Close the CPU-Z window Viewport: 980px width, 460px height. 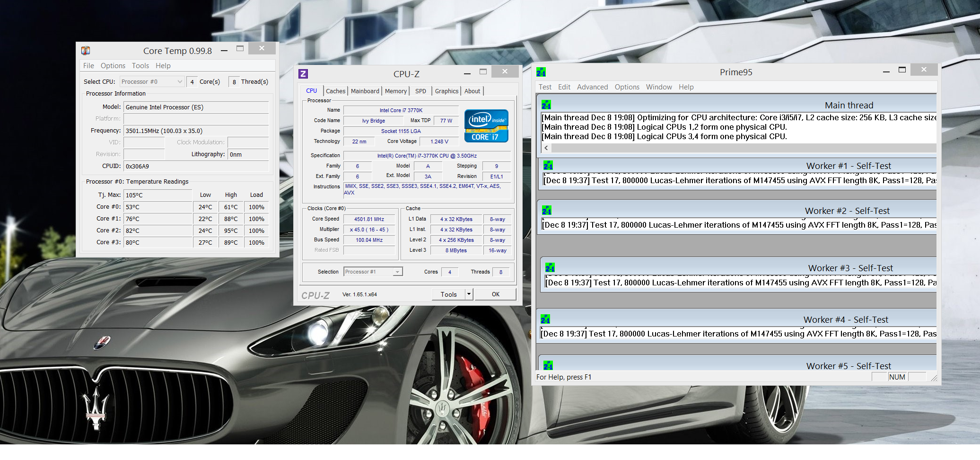pos(505,71)
